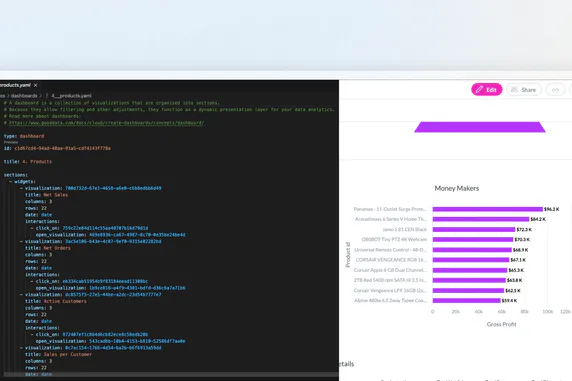Click the $72.3 K bar for Jamo
This screenshot has width=572, height=381.
point(474,229)
